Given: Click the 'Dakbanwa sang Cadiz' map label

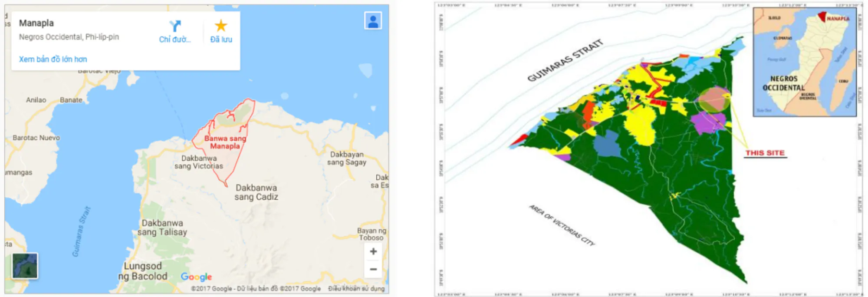Looking at the screenshot, I should coord(256,192).
